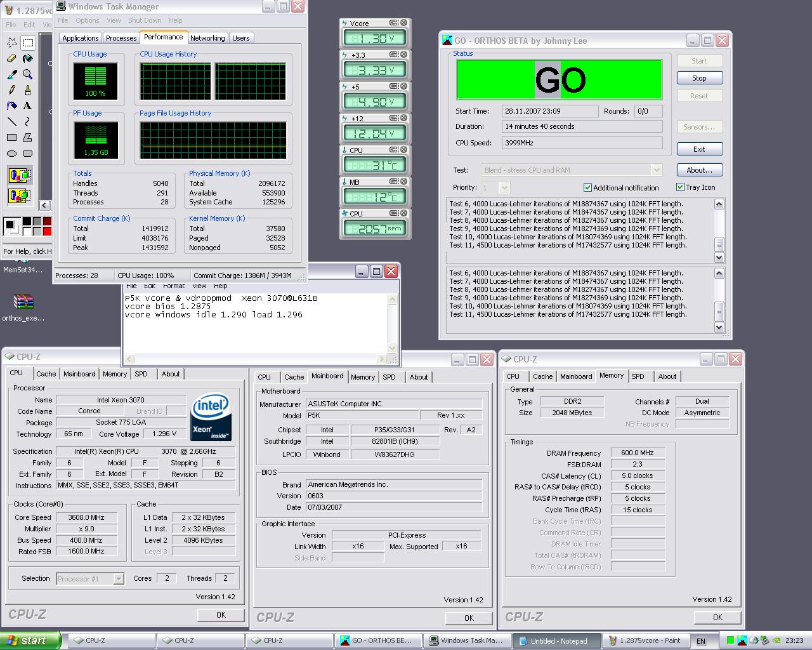Image resolution: width=812 pixels, height=650 pixels.
Task: Open Format menu in Notepad
Action: tap(174, 287)
